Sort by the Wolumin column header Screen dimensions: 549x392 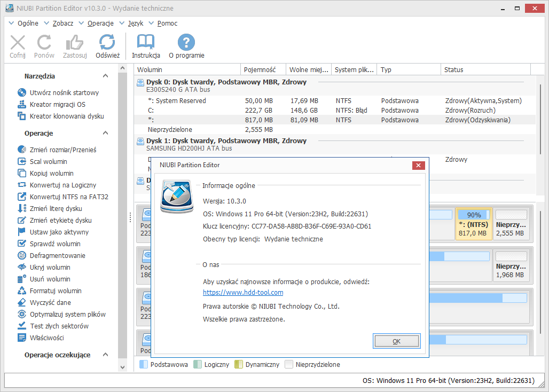[187, 69]
